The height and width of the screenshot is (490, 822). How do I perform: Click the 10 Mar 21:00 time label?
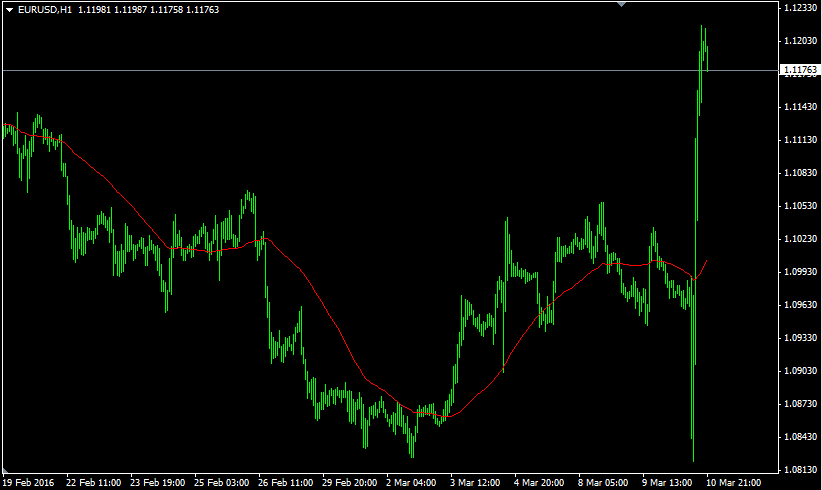(733, 482)
